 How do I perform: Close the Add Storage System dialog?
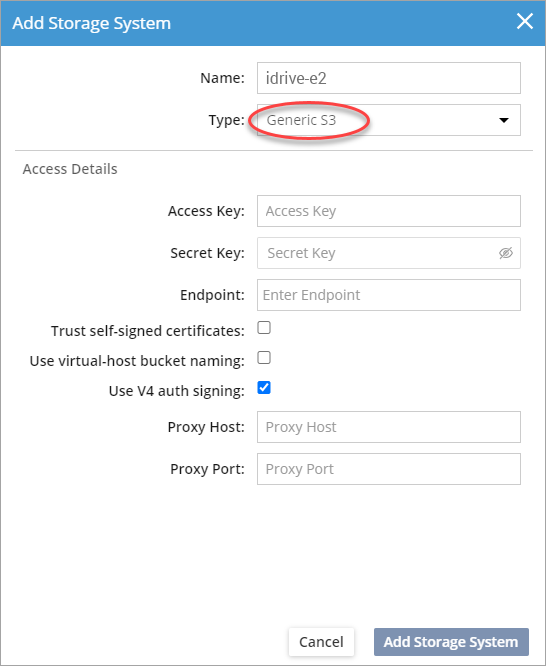(525, 21)
